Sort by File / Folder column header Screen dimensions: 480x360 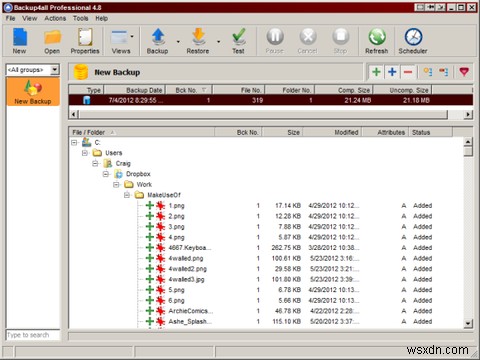coord(142,132)
